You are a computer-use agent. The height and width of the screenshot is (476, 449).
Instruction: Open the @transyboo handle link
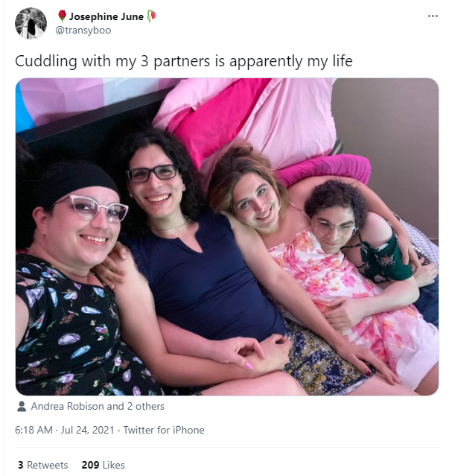(x=83, y=31)
